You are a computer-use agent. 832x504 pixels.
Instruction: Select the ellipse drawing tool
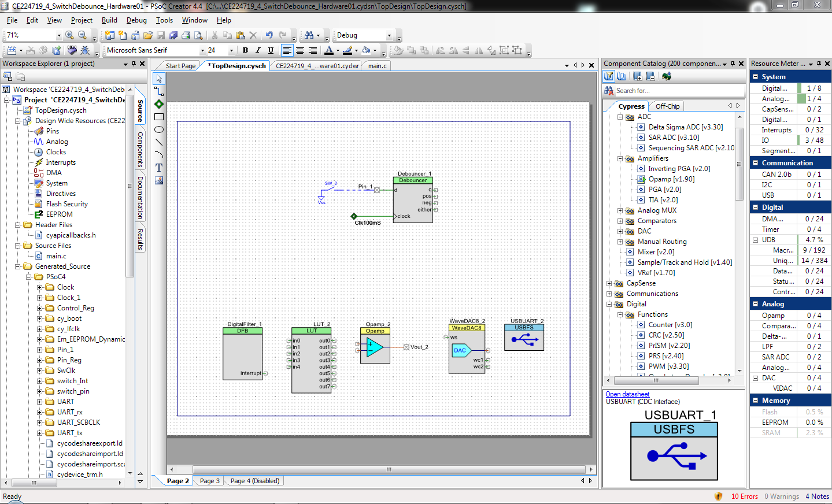pyautogui.click(x=159, y=129)
